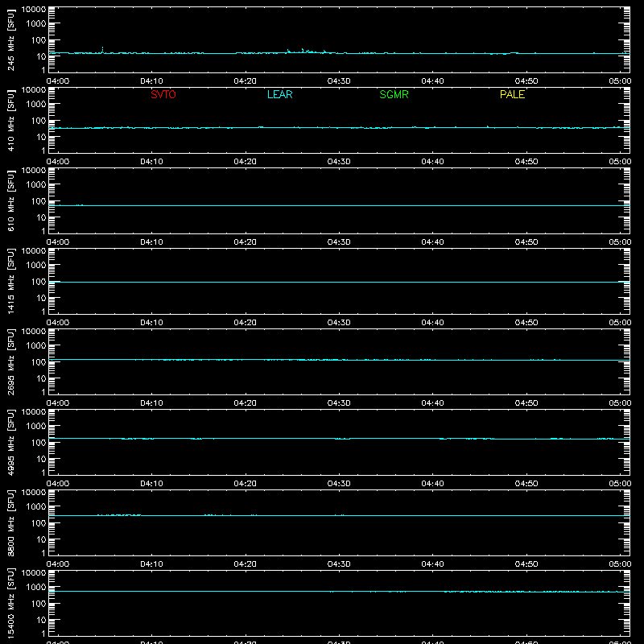
Task: Click the 245 MHz burst activity near 04:25
Action: (x=306, y=51)
